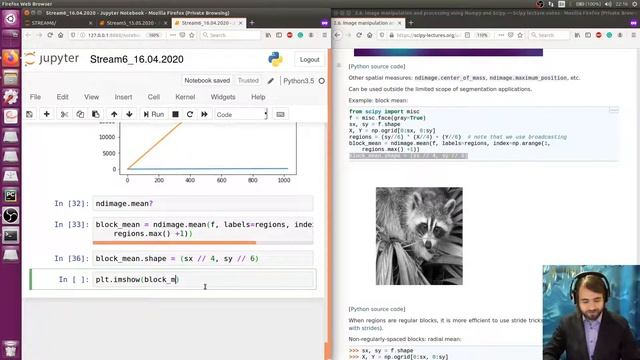Click the plt.imshow(block_m code cell
The width and height of the screenshot is (640, 360).
[x=204, y=280]
